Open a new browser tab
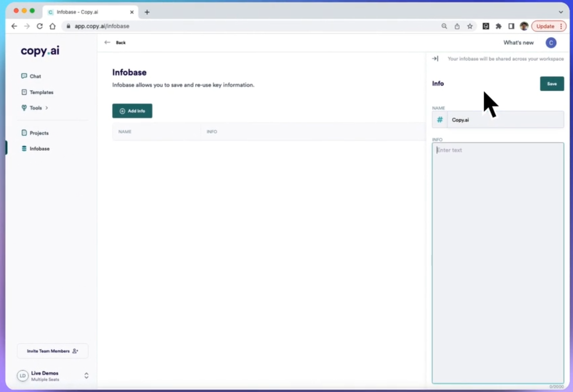Screen dimensions: 573x392 (x=147, y=12)
